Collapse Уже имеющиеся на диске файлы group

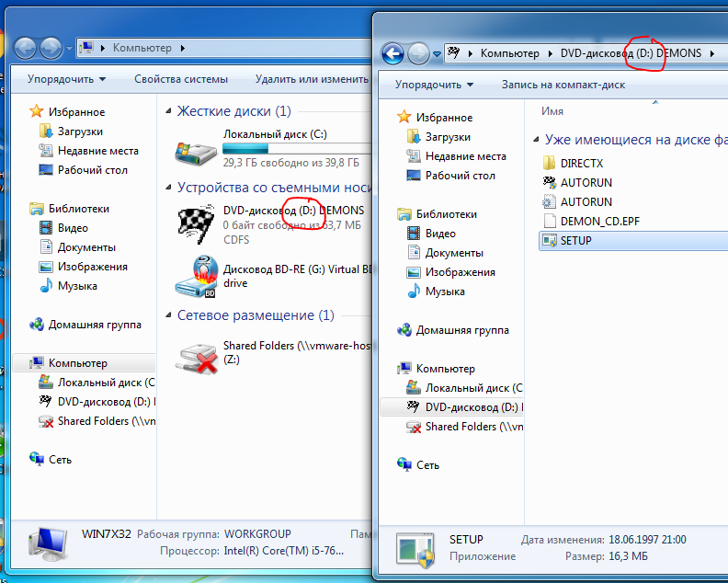(x=536, y=140)
